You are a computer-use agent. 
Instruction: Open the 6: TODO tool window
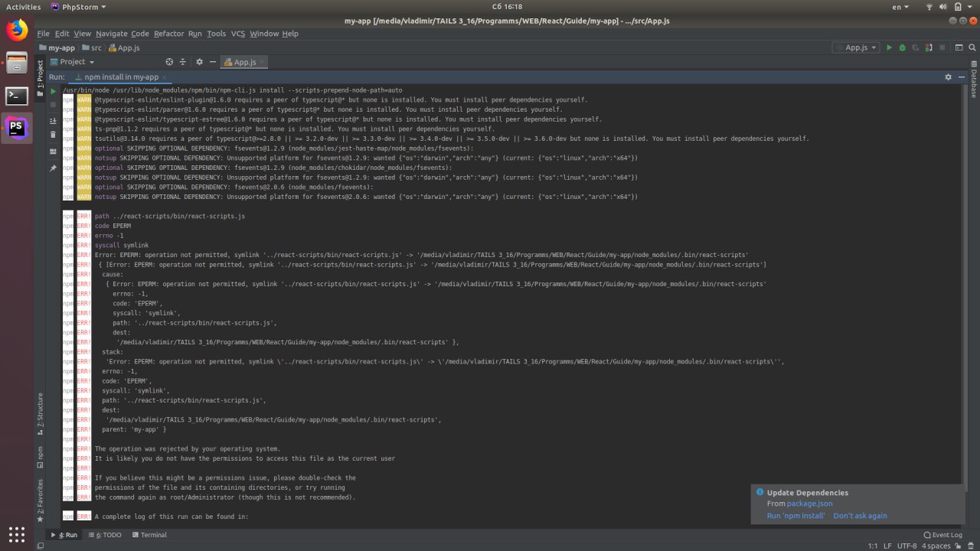tap(104, 535)
